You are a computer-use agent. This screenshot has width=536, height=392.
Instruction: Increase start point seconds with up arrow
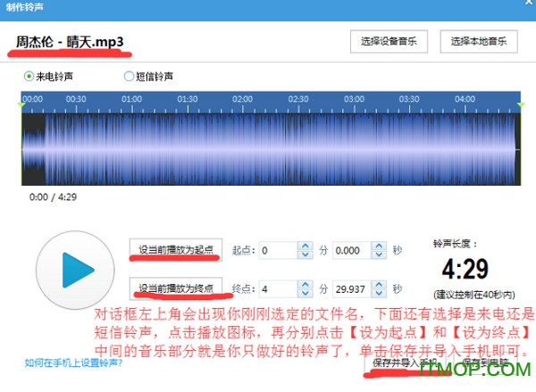[x=379, y=246]
